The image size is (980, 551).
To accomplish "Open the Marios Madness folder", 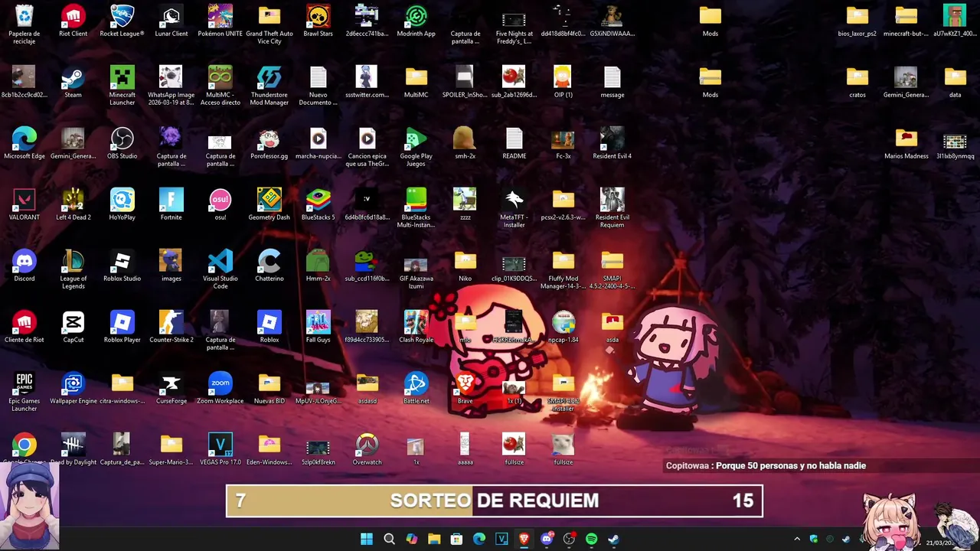I will click(906, 143).
